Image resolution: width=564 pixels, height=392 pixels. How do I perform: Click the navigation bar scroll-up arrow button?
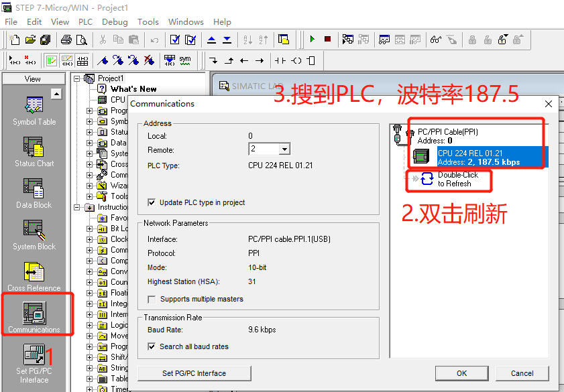56,94
